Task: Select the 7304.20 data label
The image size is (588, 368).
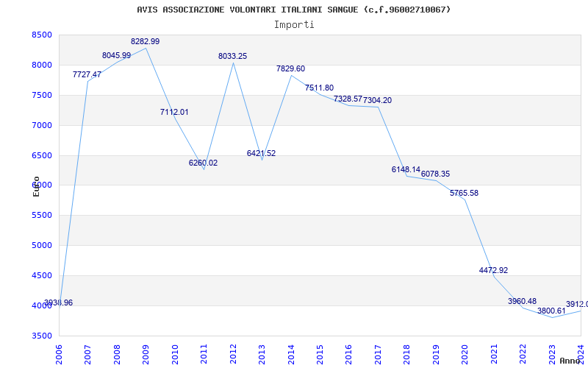Action: click(378, 101)
